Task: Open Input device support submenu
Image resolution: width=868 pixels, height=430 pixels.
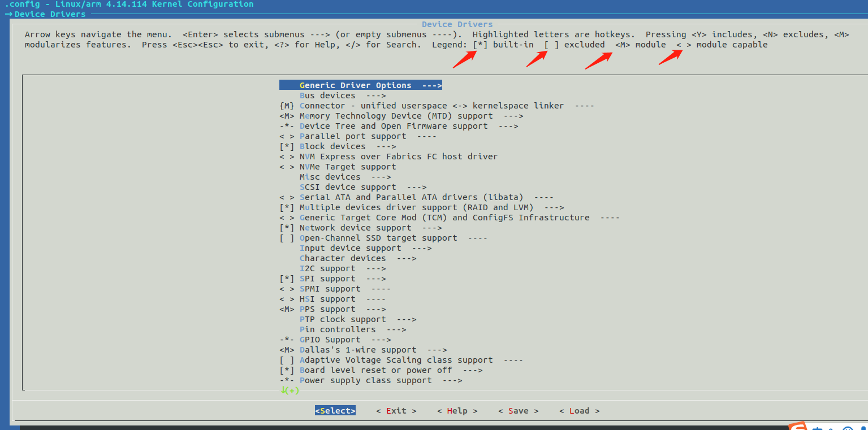Action: (x=366, y=248)
